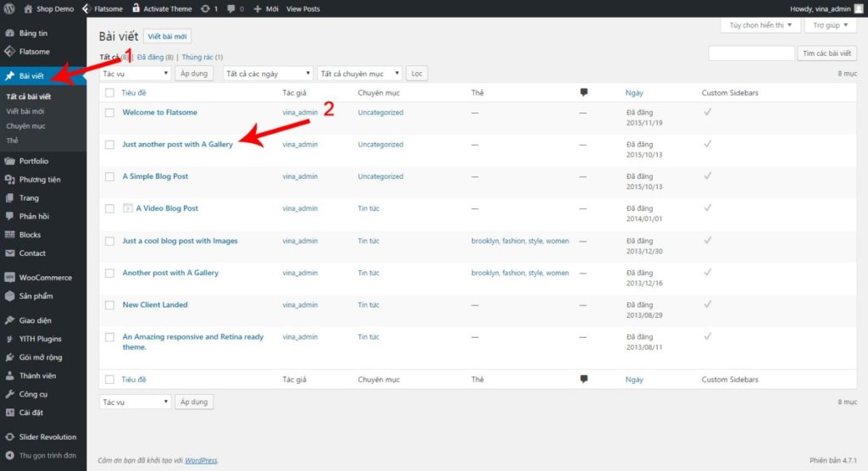Image resolution: width=868 pixels, height=471 pixels.
Task: Click the comments column header icon
Action: pyautogui.click(x=583, y=91)
